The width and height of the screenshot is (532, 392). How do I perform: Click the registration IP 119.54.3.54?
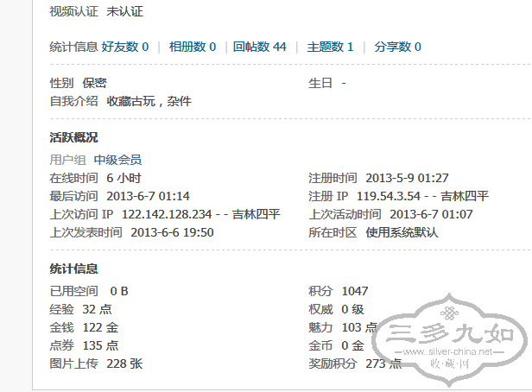(389, 196)
